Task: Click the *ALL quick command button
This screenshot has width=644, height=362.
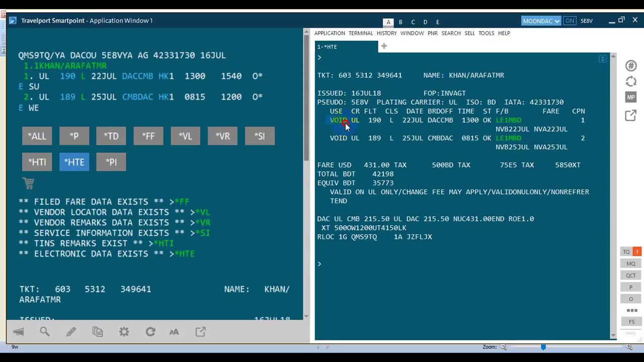Action: (37, 136)
